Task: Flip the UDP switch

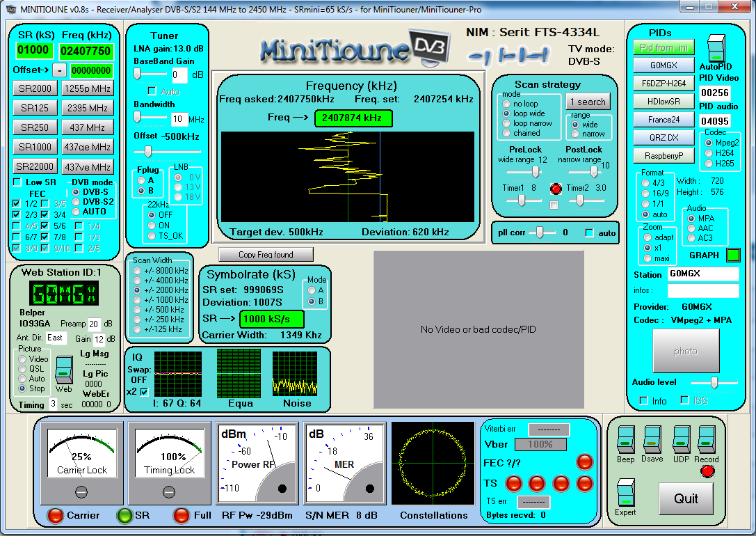Action: (681, 439)
